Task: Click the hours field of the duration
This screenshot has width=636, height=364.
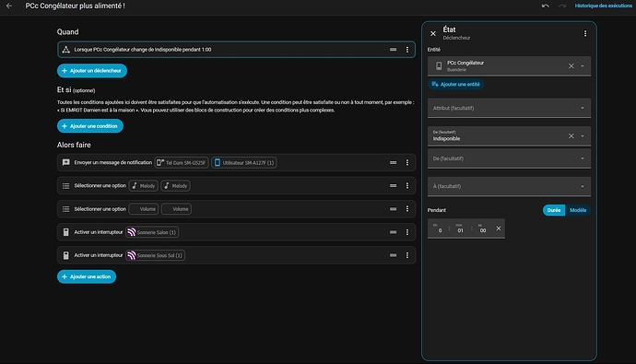Action: [x=440, y=229]
